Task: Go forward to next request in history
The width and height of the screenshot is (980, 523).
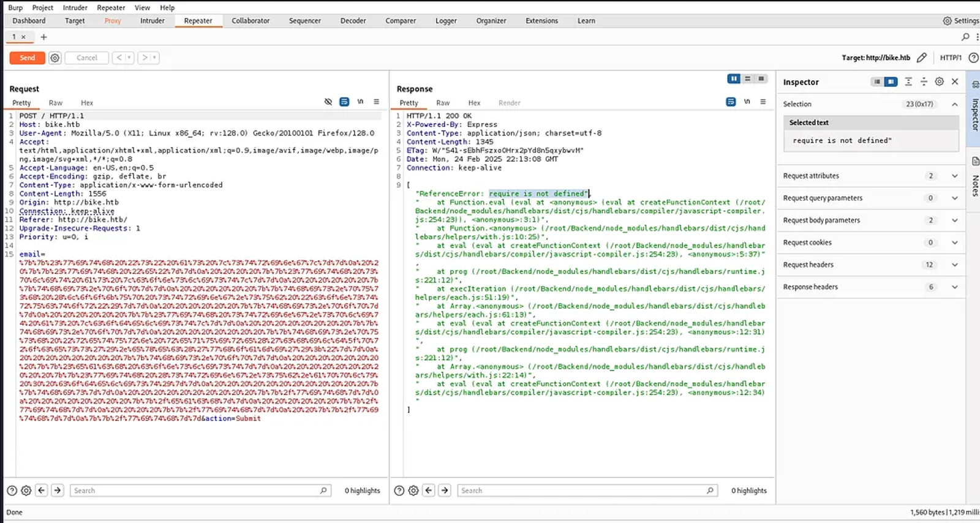Action: (145, 58)
